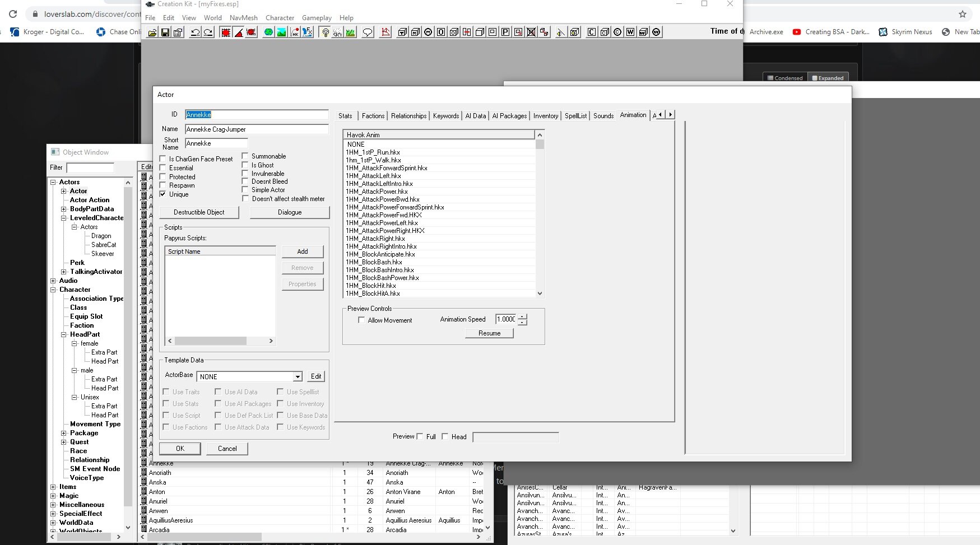Switch to the AI Packages tab

click(x=509, y=116)
